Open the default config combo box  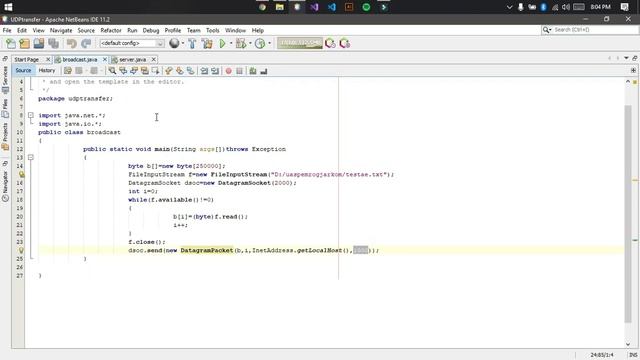point(132,43)
